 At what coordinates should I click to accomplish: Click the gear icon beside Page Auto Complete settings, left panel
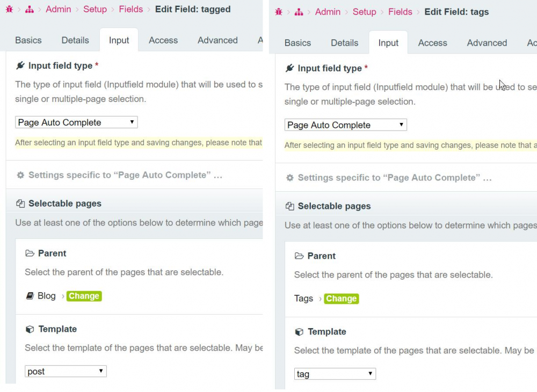(20, 175)
